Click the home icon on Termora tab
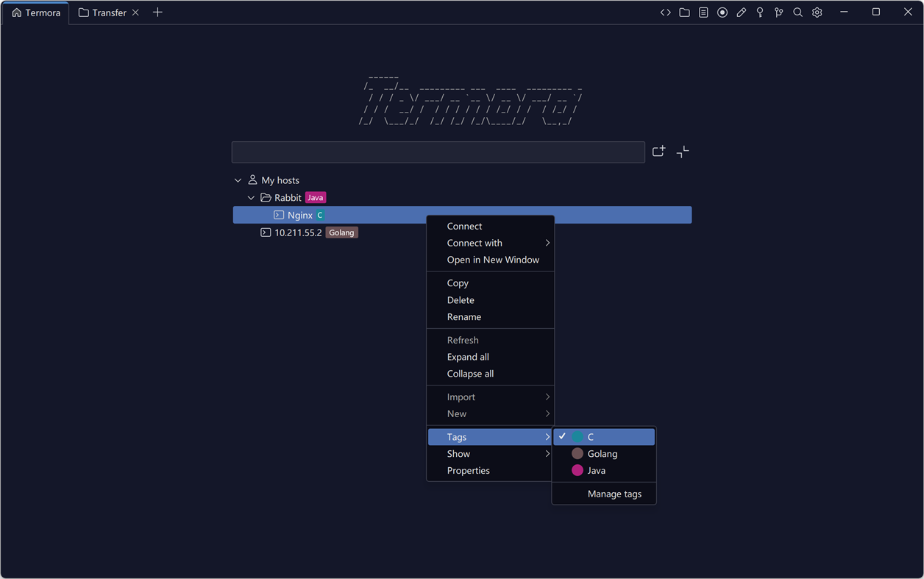This screenshot has width=924, height=579. click(x=16, y=13)
